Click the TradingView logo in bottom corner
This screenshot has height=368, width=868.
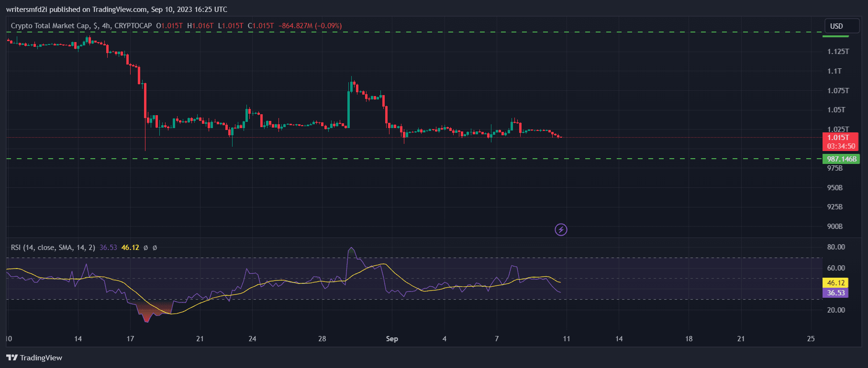coord(34,357)
